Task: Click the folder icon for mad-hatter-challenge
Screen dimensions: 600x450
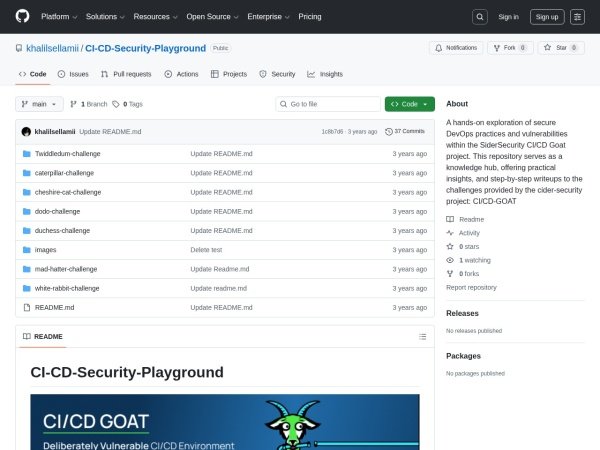Action: (26, 269)
